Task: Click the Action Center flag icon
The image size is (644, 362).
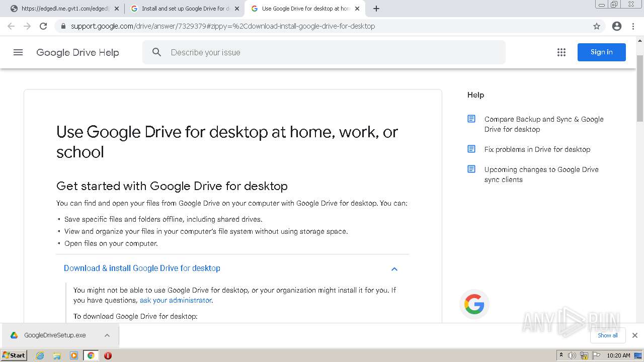Action: (x=596, y=355)
